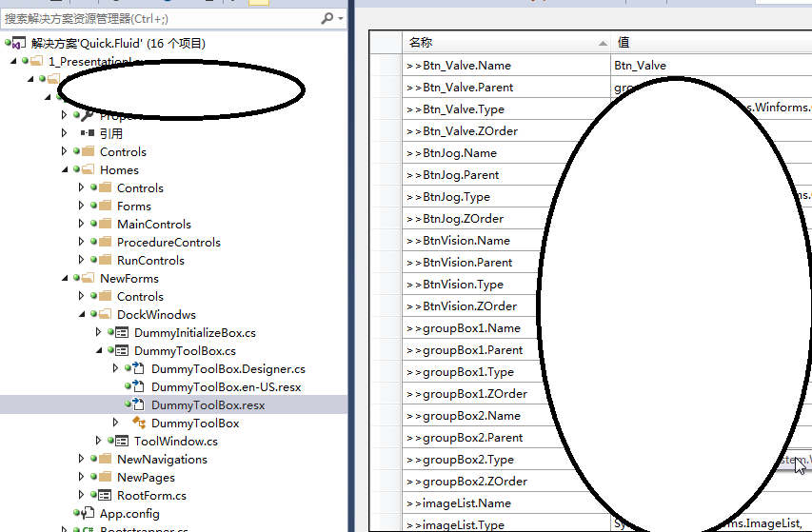
Task: Select the DummyInitializeBox.cs form icon
Action: pyautogui.click(x=122, y=332)
